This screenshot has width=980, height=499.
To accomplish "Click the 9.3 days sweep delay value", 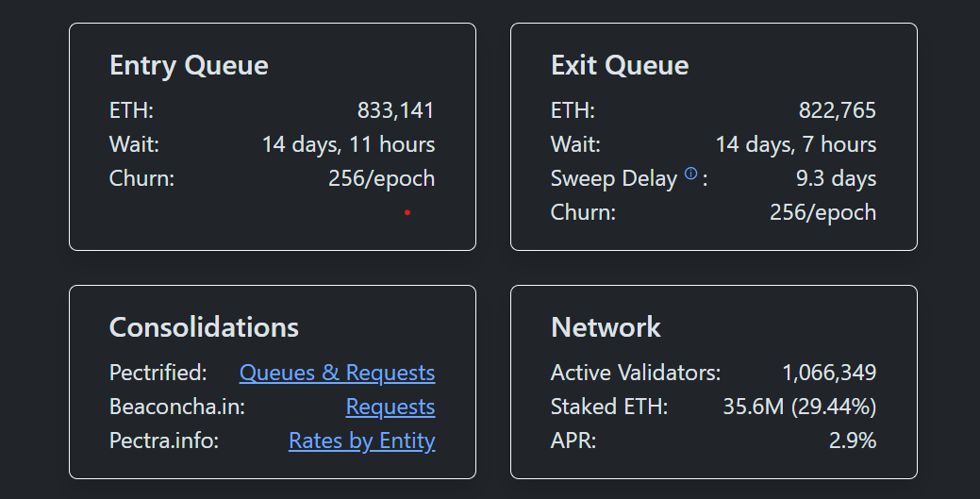I will click(836, 178).
